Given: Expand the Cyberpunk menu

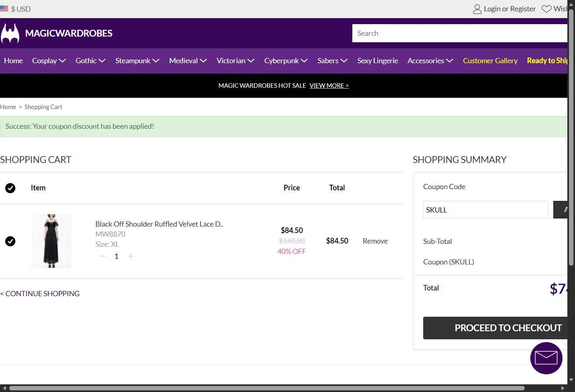Looking at the screenshot, I should coord(286,61).
